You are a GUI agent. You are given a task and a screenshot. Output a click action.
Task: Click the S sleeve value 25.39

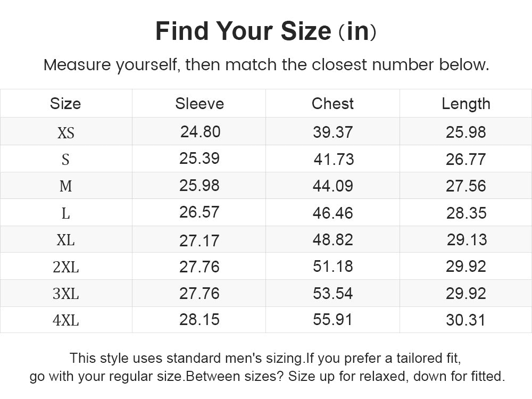click(199, 159)
